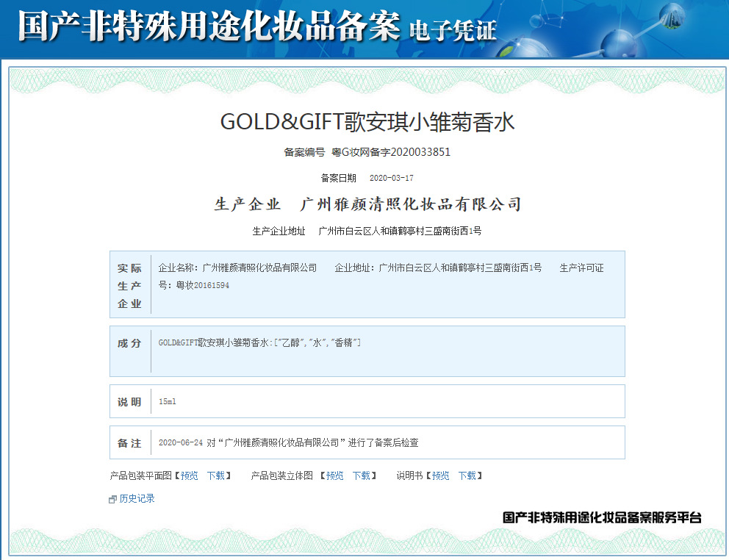Click the 实际生产企业 row label
The image size is (729, 560).
(129, 286)
